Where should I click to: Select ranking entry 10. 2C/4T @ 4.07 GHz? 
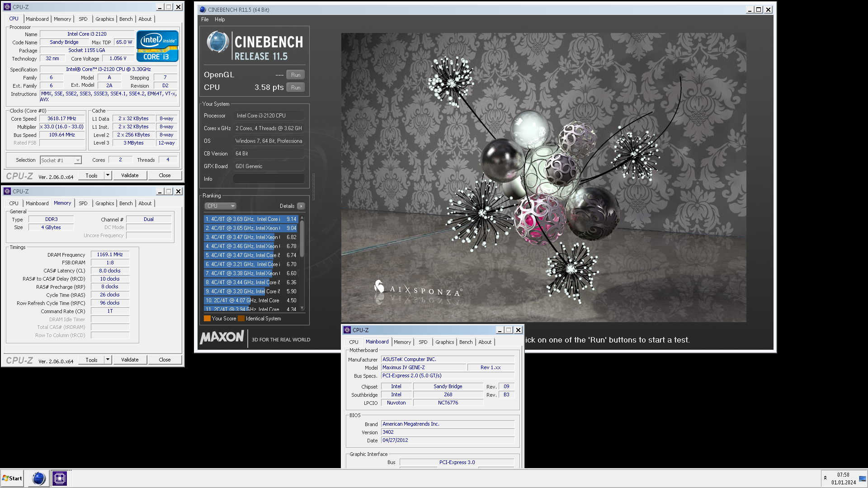pos(251,300)
